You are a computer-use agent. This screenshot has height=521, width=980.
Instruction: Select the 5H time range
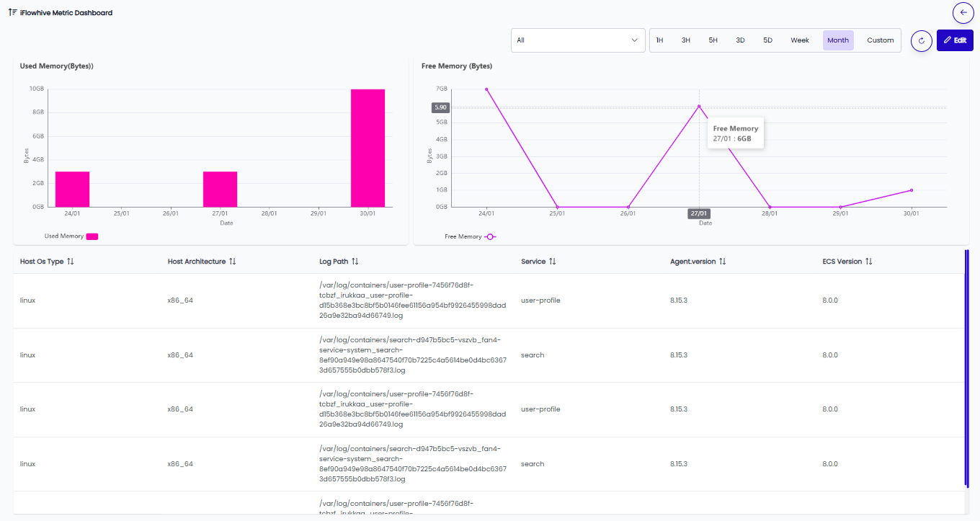(x=713, y=40)
